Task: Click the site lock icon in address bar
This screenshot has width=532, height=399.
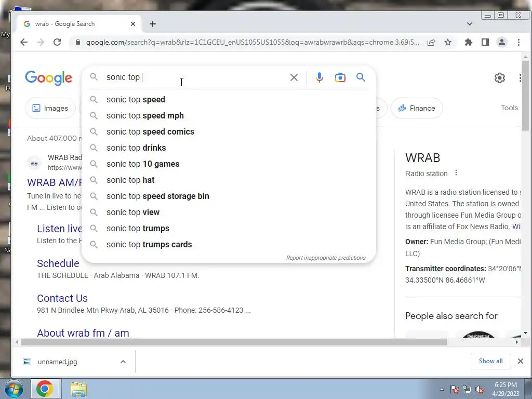Action: click(78, 42)
